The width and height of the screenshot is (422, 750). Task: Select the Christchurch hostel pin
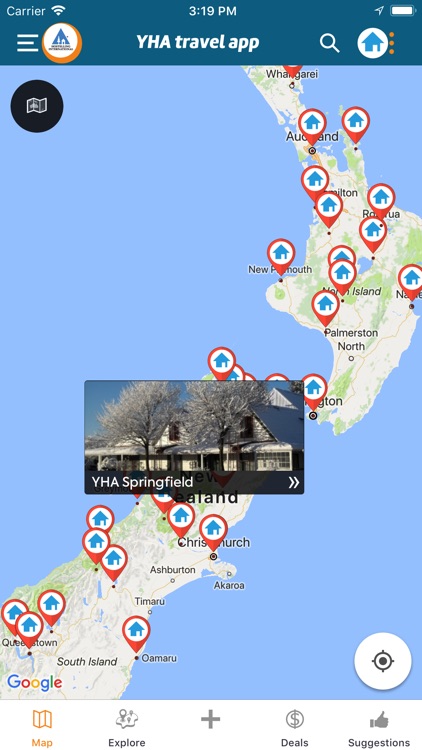click(213, 532)
